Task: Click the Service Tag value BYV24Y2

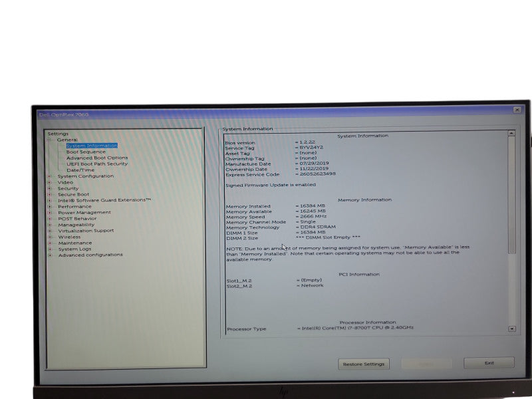Action: 311,148
